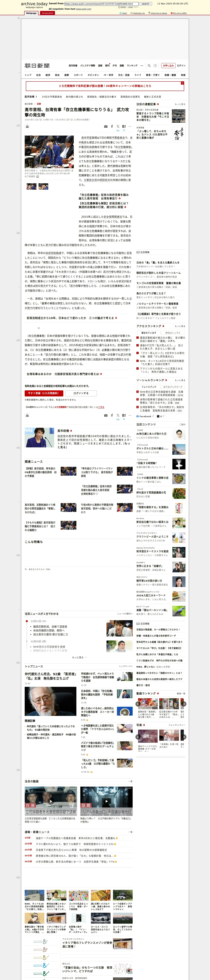Focus the archive URL input field
210x980 pixels.
click(x=101, y=4)
